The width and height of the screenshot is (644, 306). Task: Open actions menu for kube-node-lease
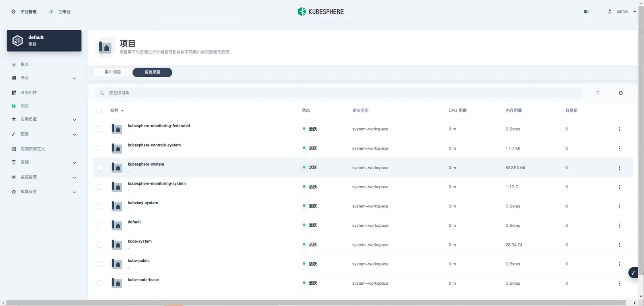pyautogui.click(x=619, y=283)
